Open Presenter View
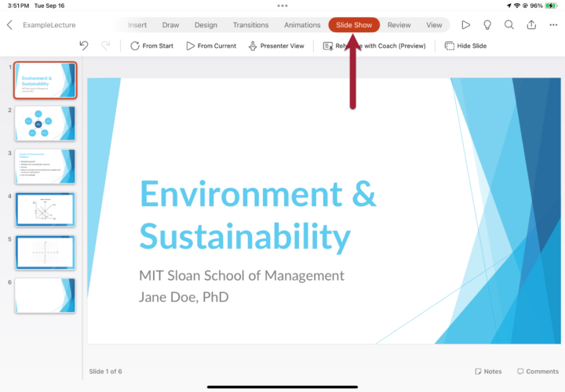The image size is (565, 392). (275, 46)
